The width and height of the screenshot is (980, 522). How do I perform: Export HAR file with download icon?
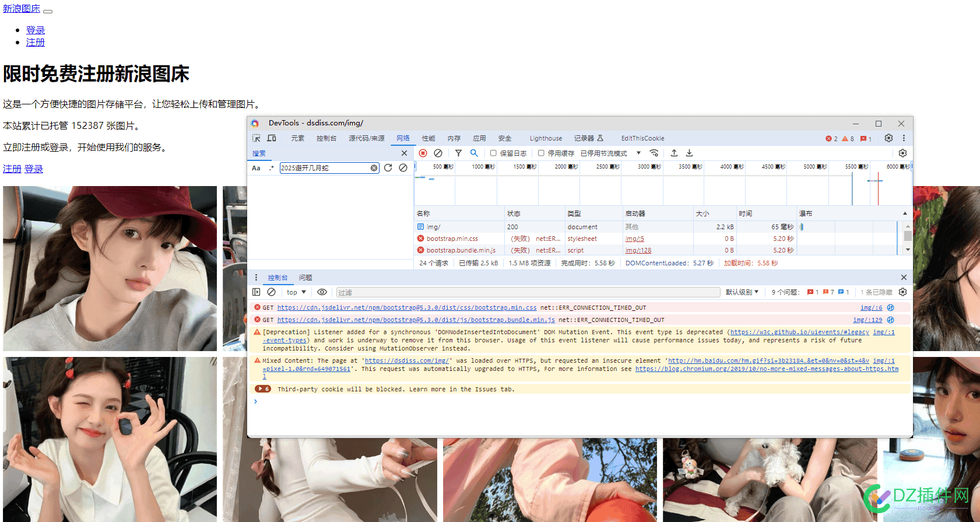(689, 153)
